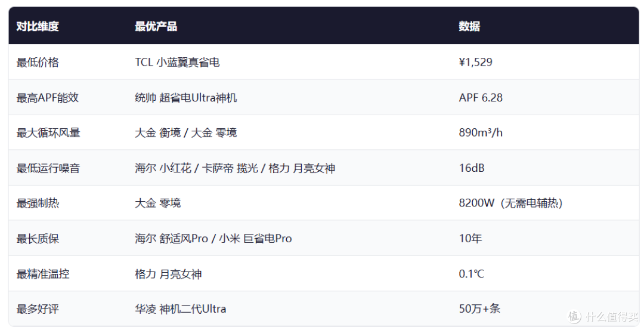Click the 数据 column header

click(469, 27)
